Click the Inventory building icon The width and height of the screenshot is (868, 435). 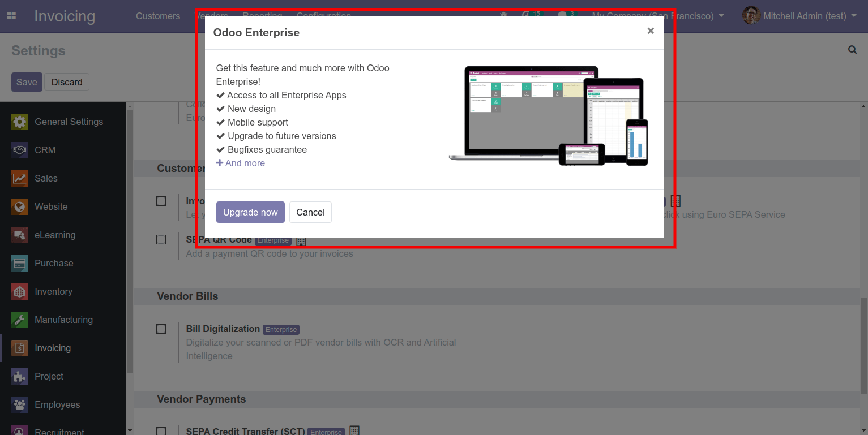point(20,291)
